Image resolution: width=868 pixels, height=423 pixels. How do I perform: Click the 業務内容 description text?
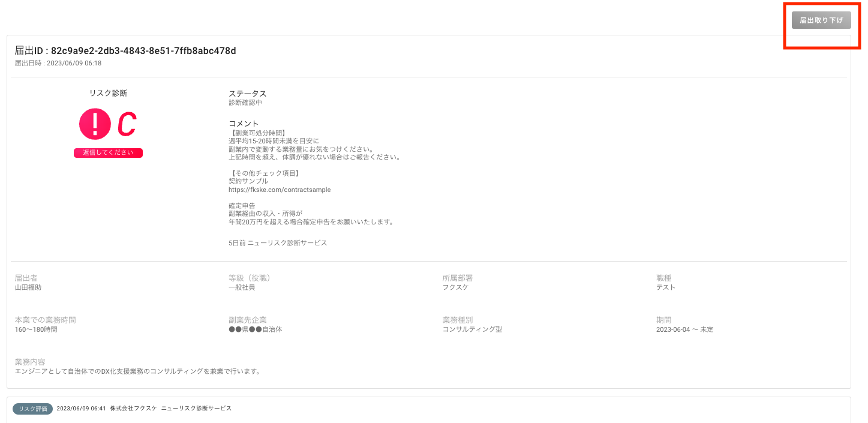coord(138,371)
